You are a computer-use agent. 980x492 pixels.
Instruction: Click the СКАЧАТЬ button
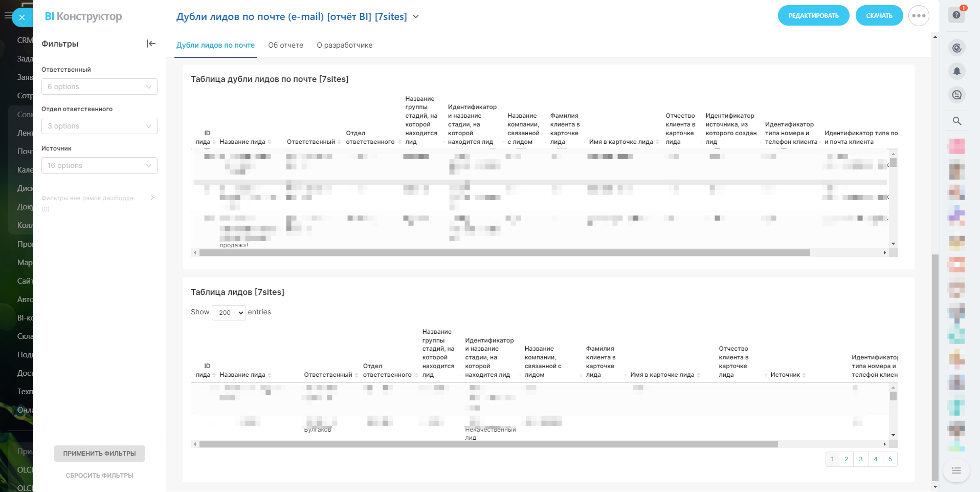tap(879, 15)
